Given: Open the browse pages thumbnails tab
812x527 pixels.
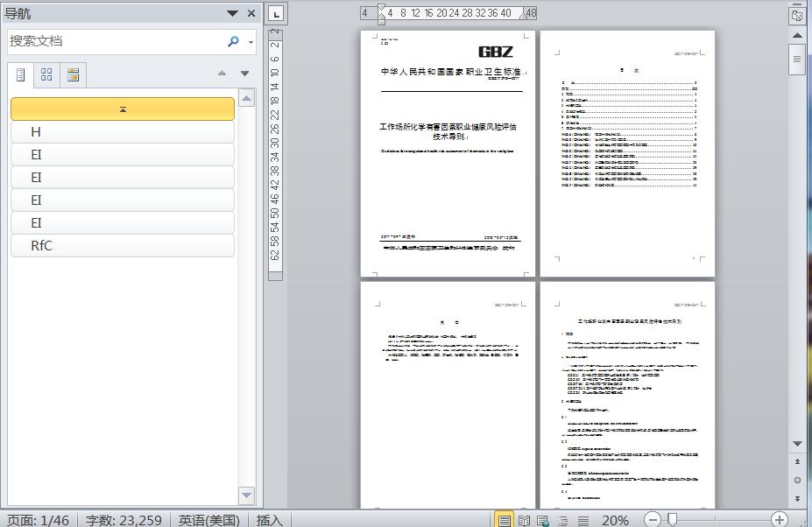Looking at the screenshot, I should (x=46, y=75).
